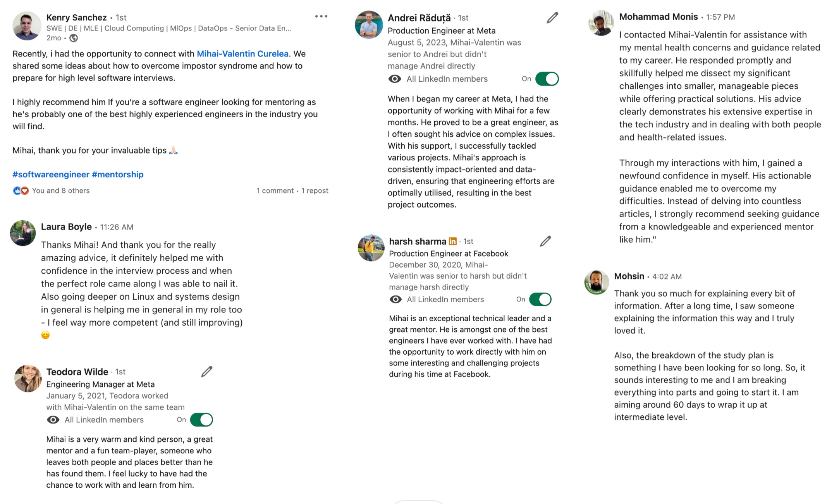Click Kenry Sanchez's profile photo

[x=27, y=26]
